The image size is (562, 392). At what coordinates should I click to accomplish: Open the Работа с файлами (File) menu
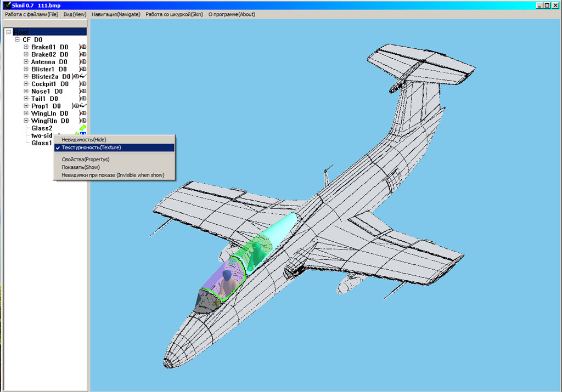click(31, 14)
